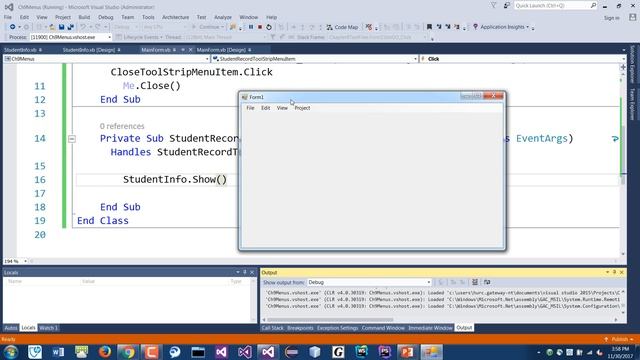Click the Sign in link
Screen dimensions: 640x360
[x=611, y=18]
